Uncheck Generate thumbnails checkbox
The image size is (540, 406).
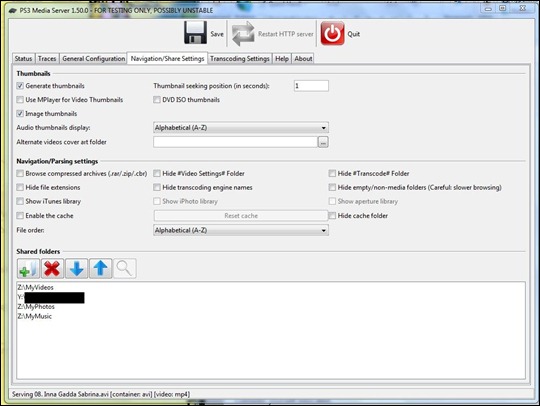click(20, 86)
